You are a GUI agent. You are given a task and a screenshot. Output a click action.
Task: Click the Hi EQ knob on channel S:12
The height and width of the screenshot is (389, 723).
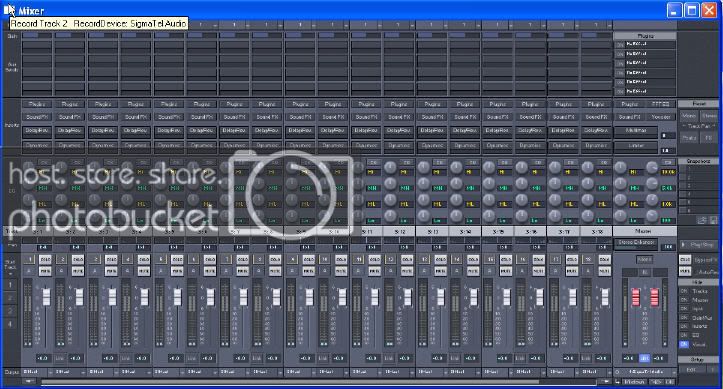pos(390,168)
